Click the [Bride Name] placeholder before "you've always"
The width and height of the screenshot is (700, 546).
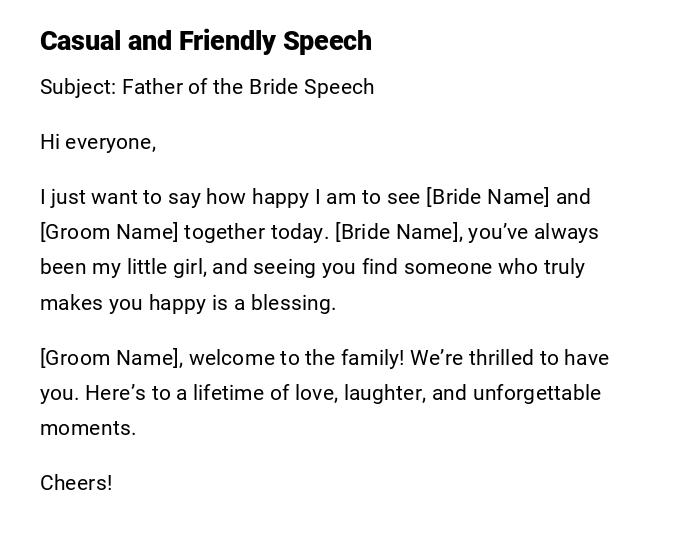click(398, 232)
